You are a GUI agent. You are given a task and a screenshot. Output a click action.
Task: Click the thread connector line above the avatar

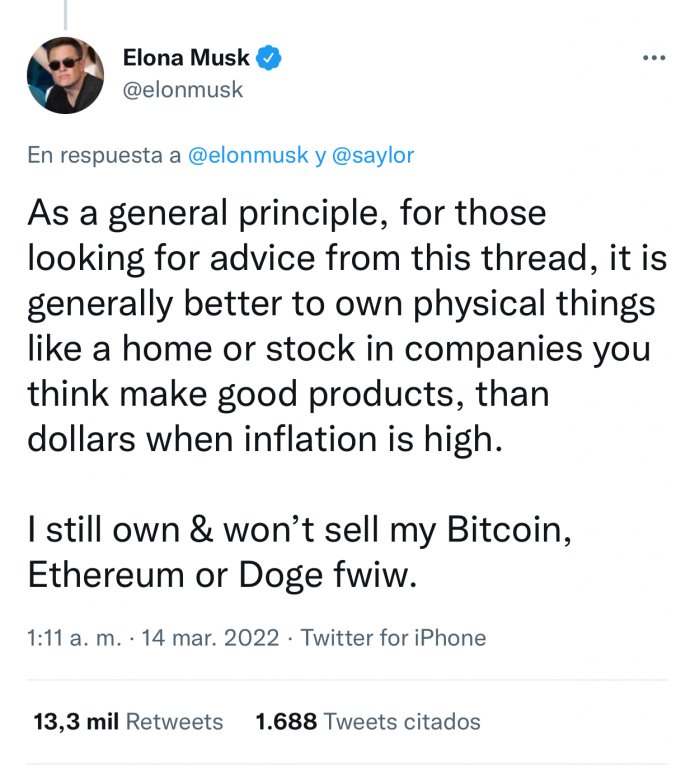(x=66, y=14)
